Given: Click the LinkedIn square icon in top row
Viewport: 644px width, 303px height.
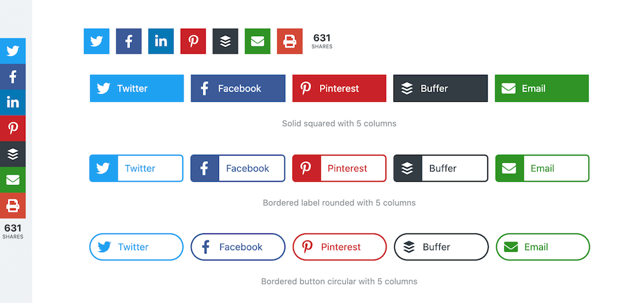Looking at the screenshot, I should point(161,41).
